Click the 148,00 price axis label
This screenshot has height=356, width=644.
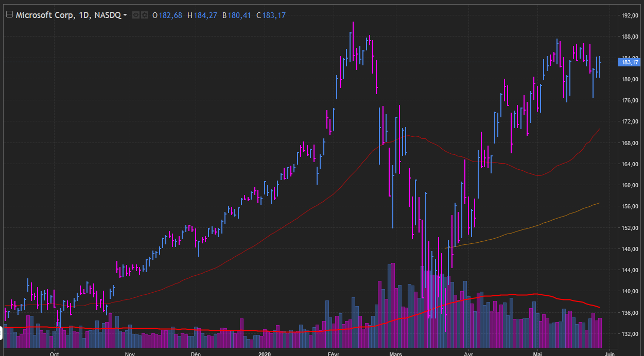pos(631,249)
